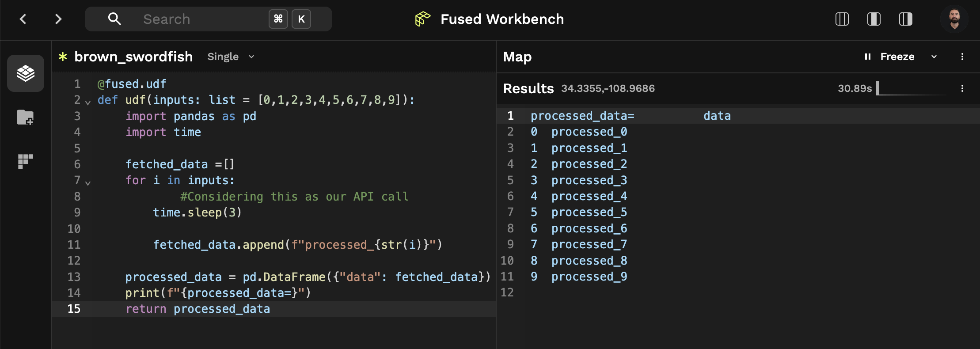Click the @fused.udf decorator line
The width and height of the screenshot is (980, 349).
(132, 84)
